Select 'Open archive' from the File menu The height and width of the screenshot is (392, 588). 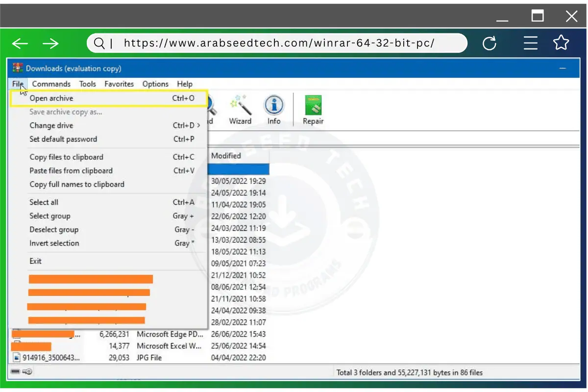[x=51, y=98]
